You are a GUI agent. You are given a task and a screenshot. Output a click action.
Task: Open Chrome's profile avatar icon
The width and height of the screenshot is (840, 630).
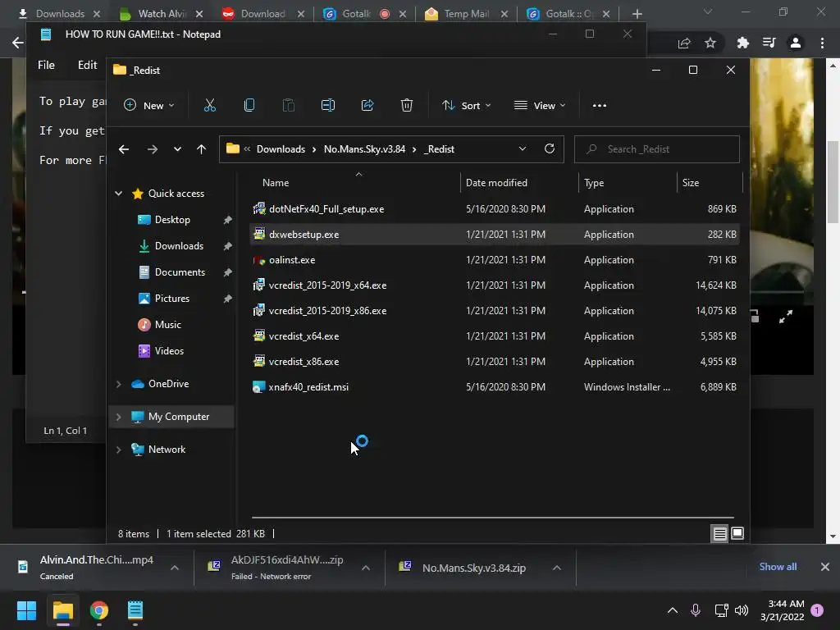click(x=796, y=43)
